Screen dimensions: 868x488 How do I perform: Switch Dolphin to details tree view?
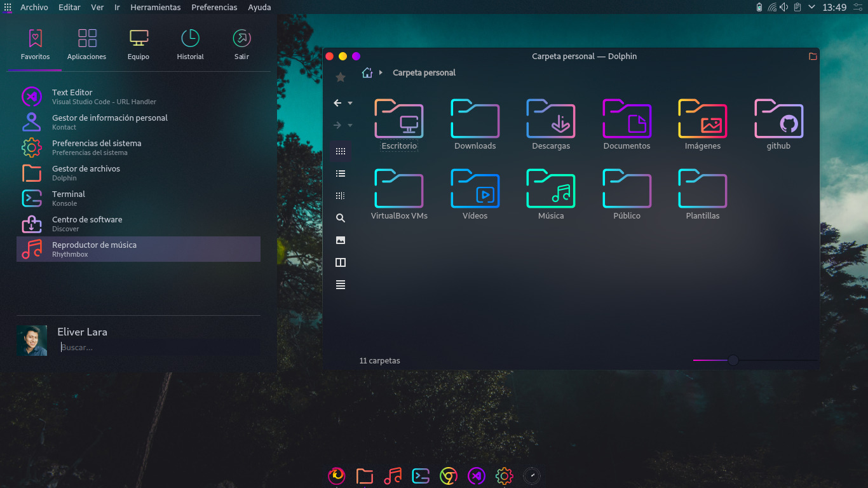(x=341, y=196)
